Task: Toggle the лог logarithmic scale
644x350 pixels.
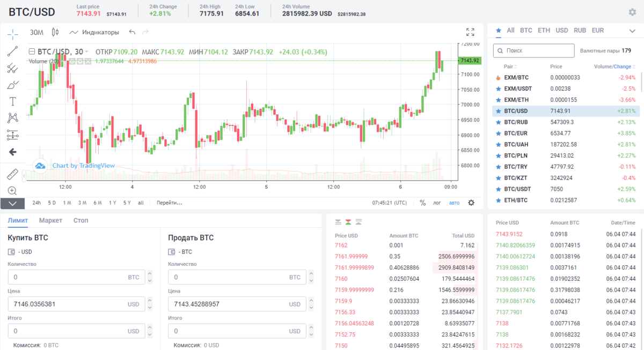Action: [x=437, y=203]
